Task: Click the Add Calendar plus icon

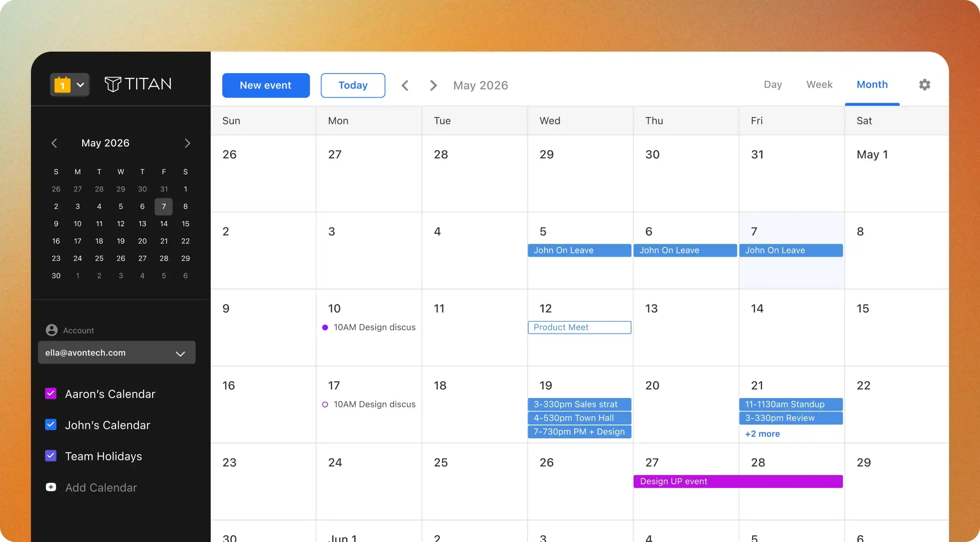Action: click(51, 487)
